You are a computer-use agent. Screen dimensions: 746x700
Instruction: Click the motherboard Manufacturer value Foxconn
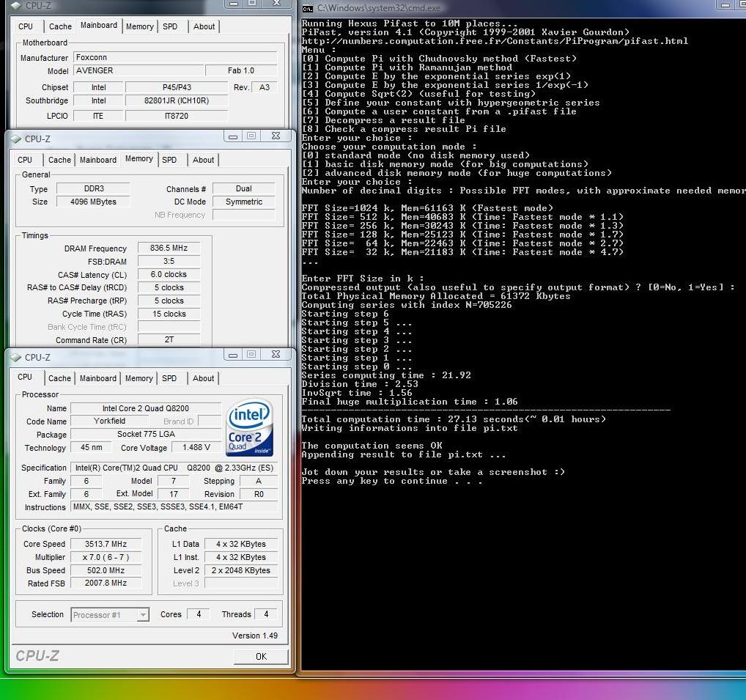[175, 58]
